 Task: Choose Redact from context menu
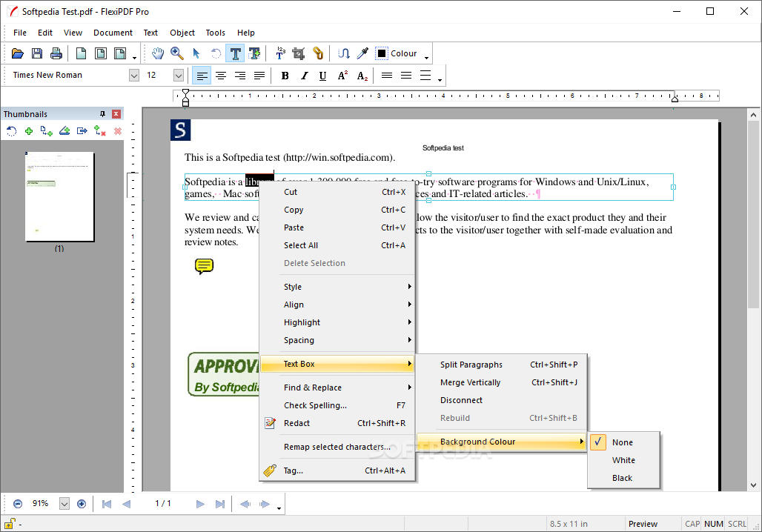[x=337, y=423]
